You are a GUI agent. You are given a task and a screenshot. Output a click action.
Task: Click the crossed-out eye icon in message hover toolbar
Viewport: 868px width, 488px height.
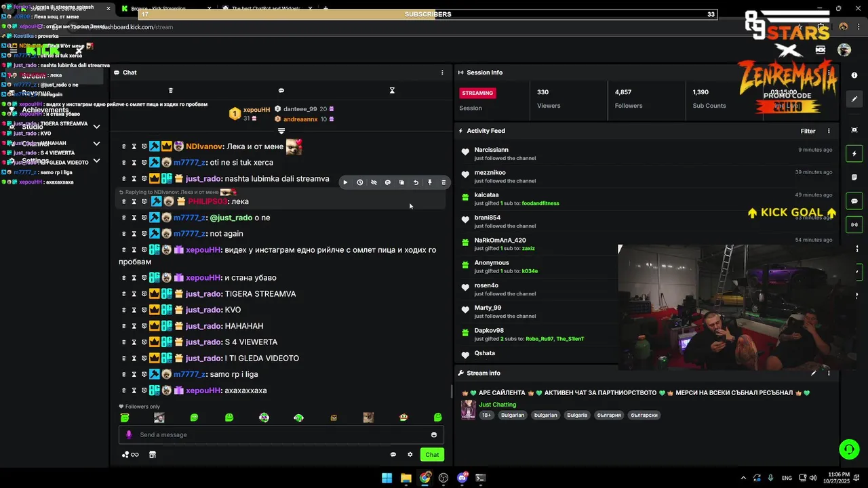[x=374, y=182]
